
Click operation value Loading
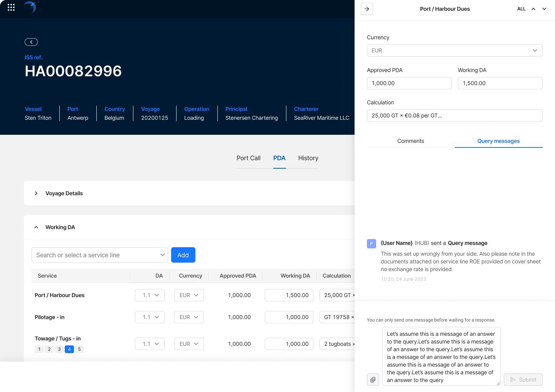click(x=194, y=118)
